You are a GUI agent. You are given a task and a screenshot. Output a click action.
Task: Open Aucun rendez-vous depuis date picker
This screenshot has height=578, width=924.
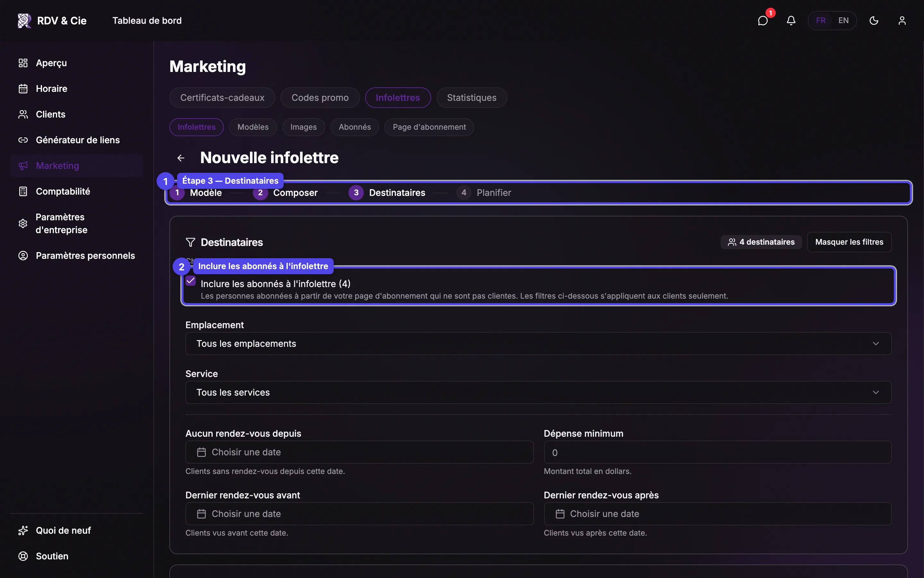pos(359,452)
